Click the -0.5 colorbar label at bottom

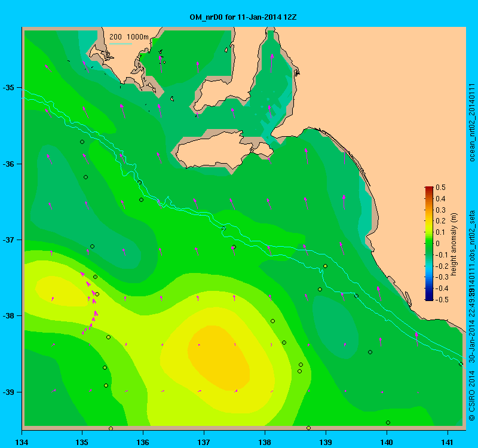(x=441, y=300)
